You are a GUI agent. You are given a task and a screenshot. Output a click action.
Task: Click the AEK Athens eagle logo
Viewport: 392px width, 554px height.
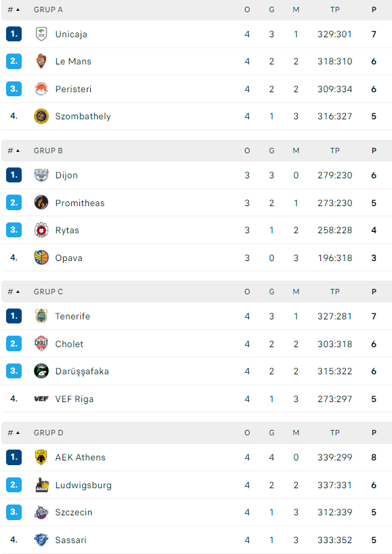[x=41, y=457]
